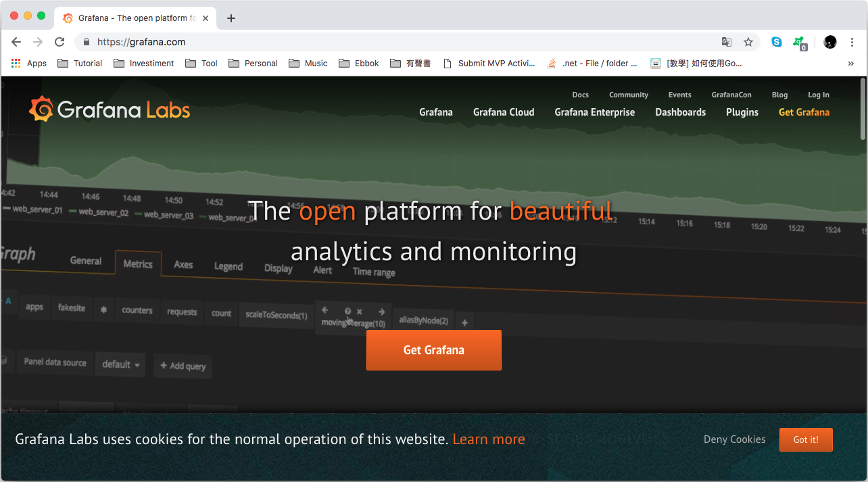868x482 pixels.
Task: Open the .net - File / folder bookmark
Action: click(x=592, y=64)
